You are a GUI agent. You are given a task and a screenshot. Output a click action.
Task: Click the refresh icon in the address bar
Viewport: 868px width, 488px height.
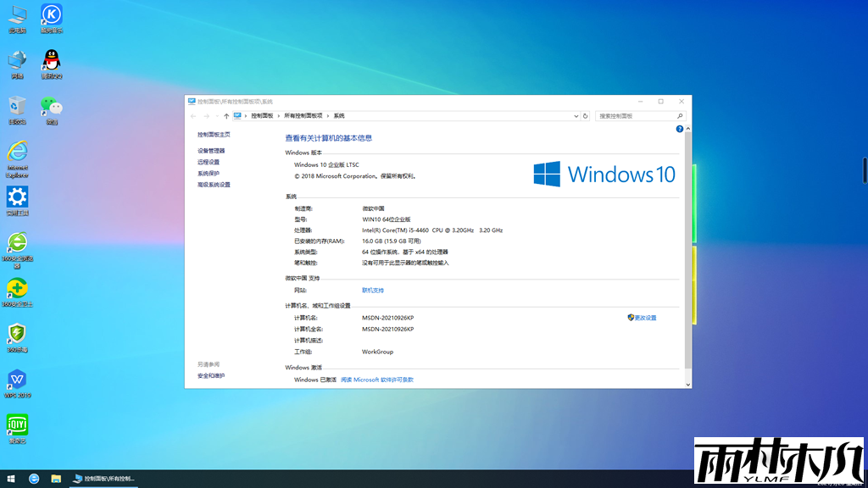tap(586, 116)
